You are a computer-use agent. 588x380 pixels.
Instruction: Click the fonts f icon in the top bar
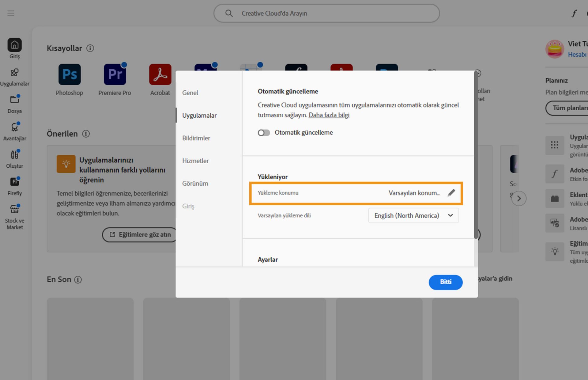pyautogui.click(x=574, y=13)
